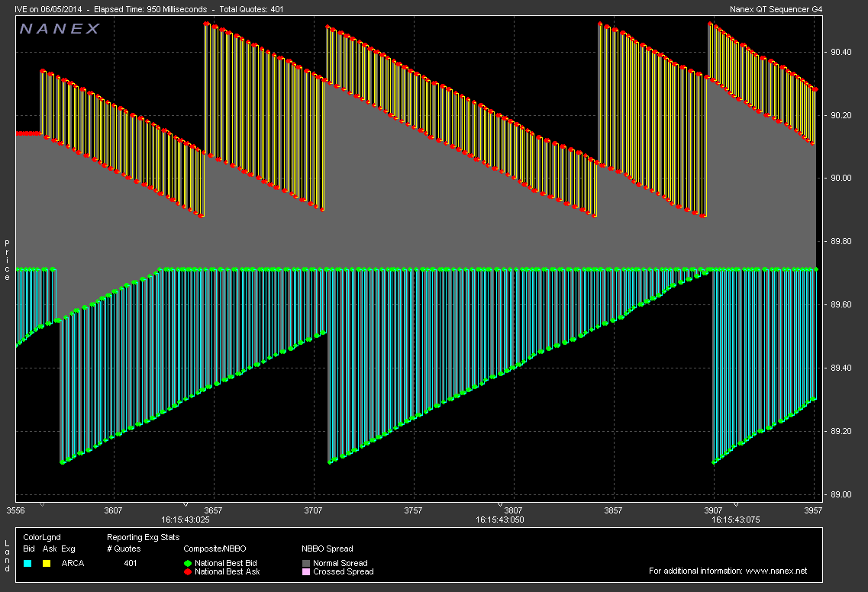
Task: Click the pink Crossed Spread swatch
Action: tap(306, 571)
